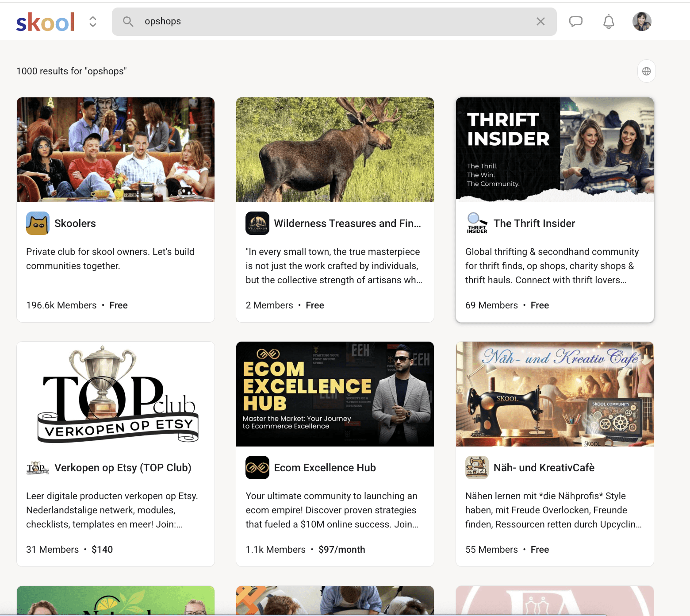Viewport: 690px width, 616px height.
Task: Open the chat messages icon
Action: tap(575, 21)
